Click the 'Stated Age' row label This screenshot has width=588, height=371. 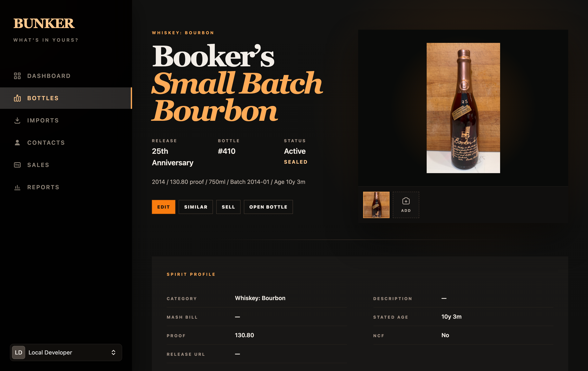pos(391,317)
